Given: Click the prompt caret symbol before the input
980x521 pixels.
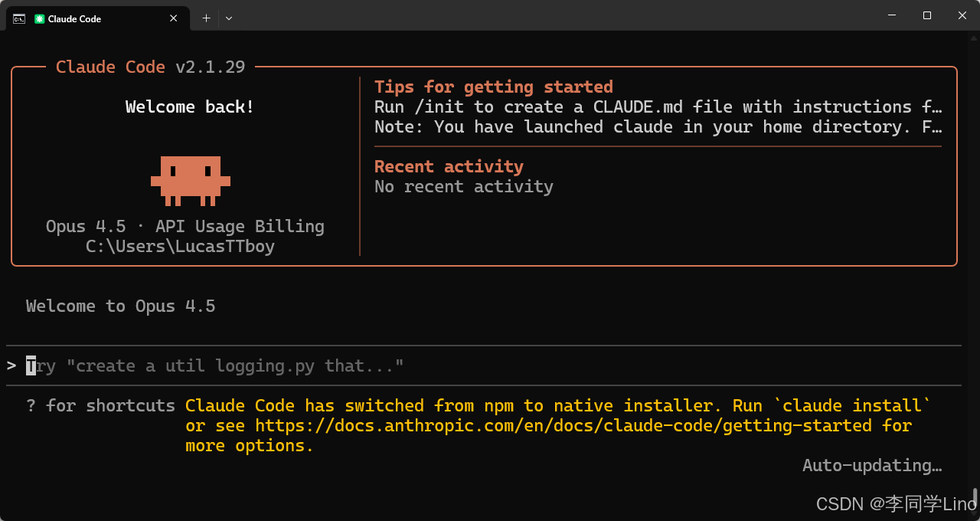Looking at the screenshot, I should tap(11, 365).
